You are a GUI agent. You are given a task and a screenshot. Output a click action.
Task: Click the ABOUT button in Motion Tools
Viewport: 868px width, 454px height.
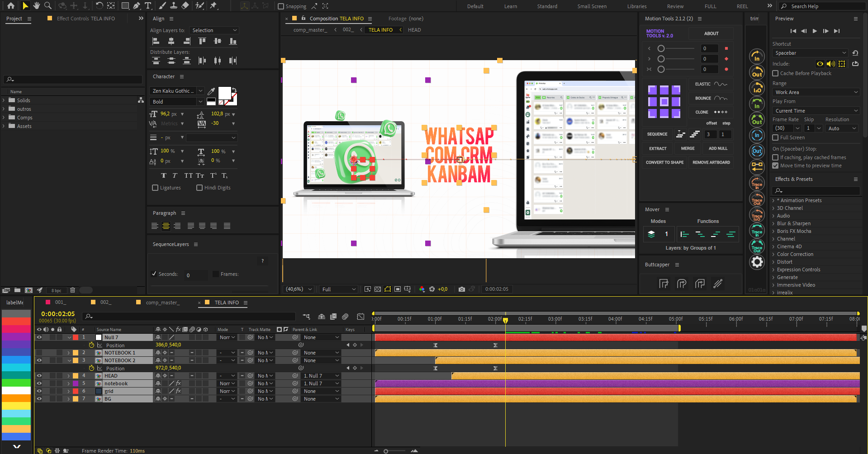(x=711, y=33)
